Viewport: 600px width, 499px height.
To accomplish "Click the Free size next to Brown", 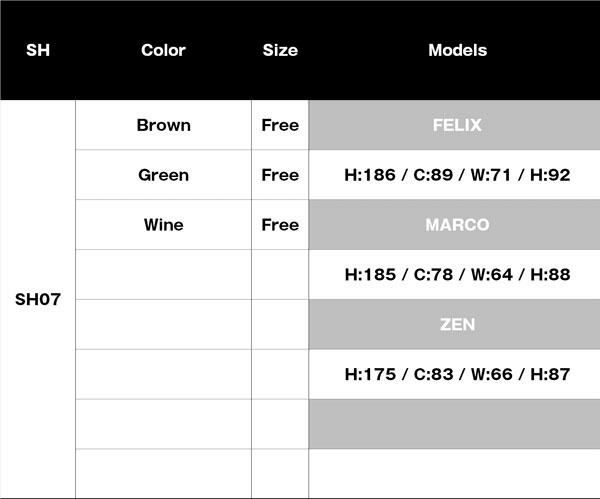I will [x=280, y=125].
